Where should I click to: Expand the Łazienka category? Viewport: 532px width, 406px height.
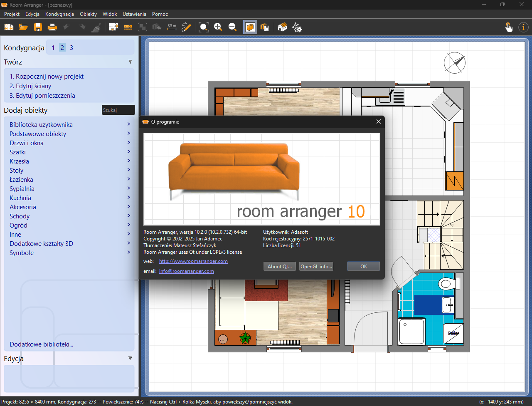[70, 180]
